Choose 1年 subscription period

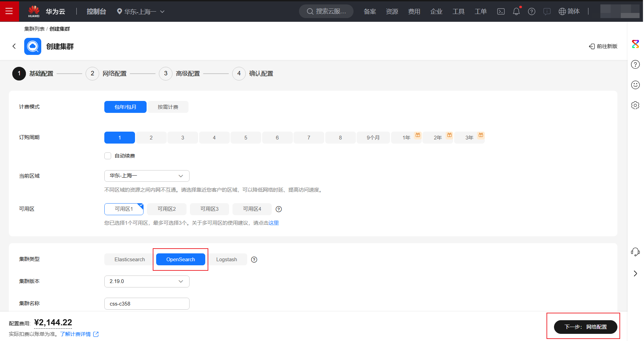pos(406,138)
